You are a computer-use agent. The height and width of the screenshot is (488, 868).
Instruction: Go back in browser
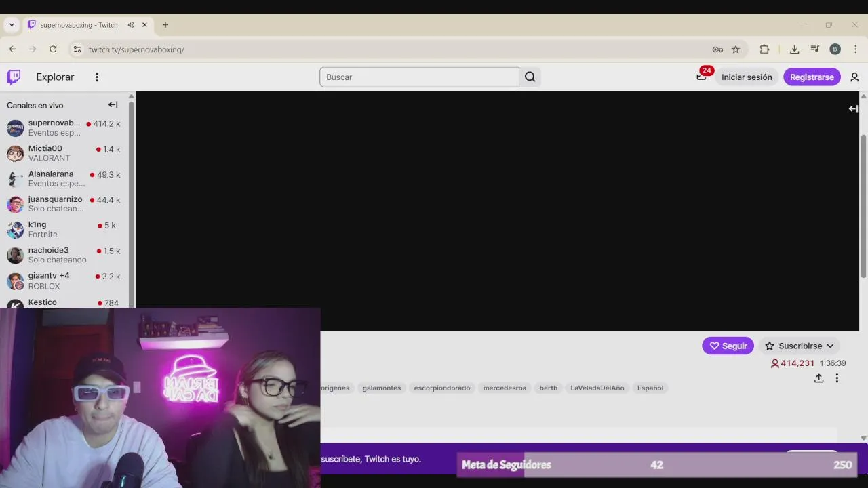[x=12, y=49]
